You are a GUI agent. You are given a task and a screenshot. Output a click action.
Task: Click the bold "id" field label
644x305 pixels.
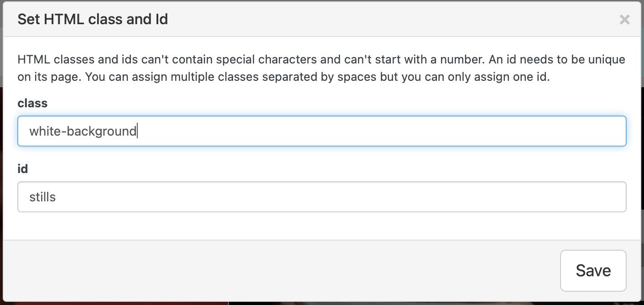coord(23,169)
